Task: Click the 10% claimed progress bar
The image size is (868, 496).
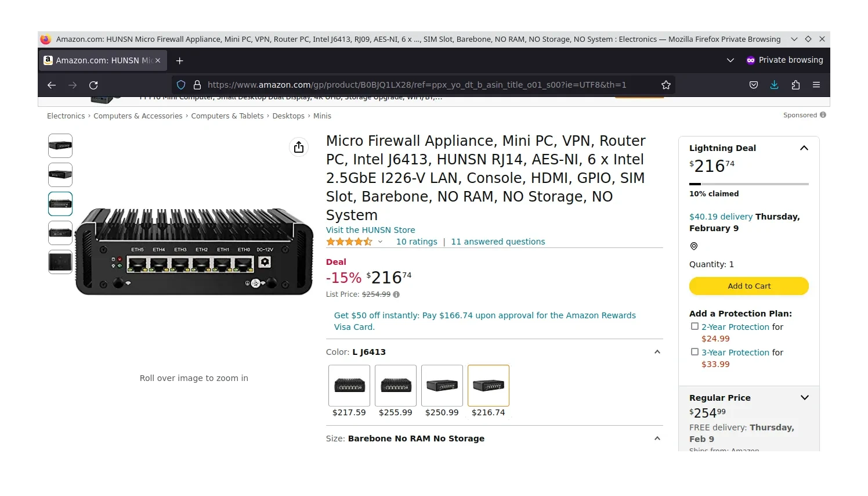Action: [749, 184]
